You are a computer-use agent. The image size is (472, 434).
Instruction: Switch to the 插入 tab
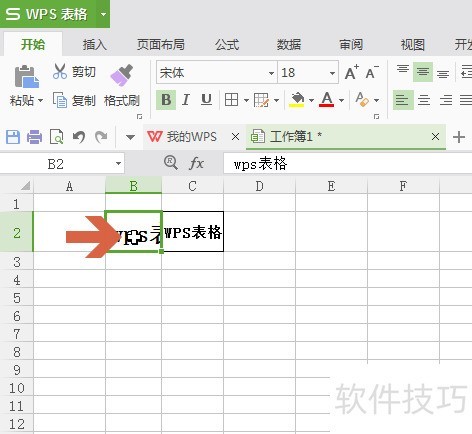point(95,44)
